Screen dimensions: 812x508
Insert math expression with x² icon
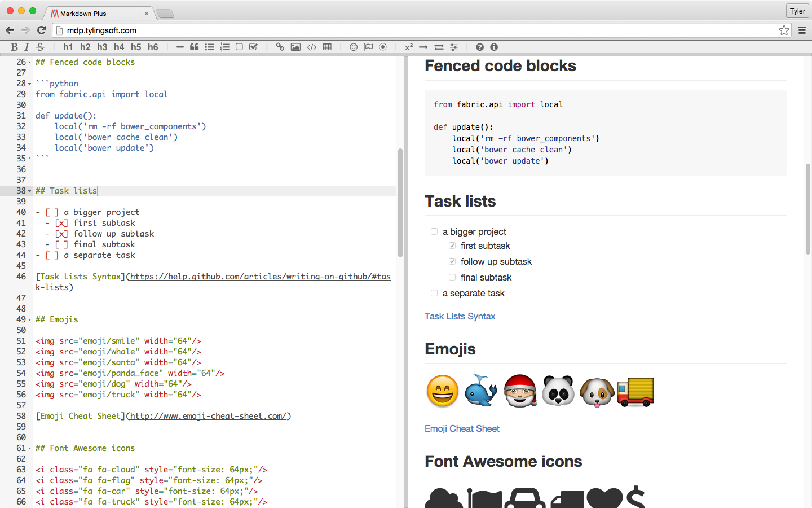tap(409, 47)
